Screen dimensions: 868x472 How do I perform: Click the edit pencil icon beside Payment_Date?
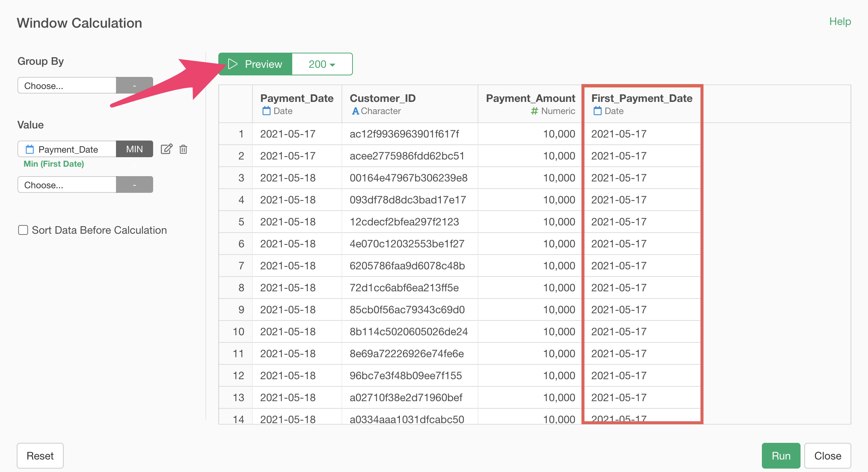[166, 149]
